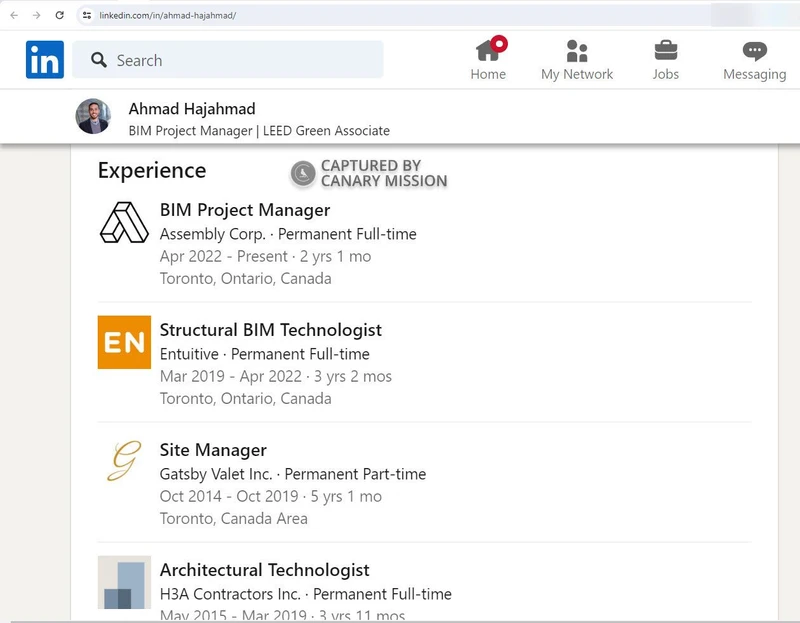Click 'Mar 2019 - Apr 2022' date text
Image resolution: width=800 pixels, height=623 pixels.
(x=231, y=376)
